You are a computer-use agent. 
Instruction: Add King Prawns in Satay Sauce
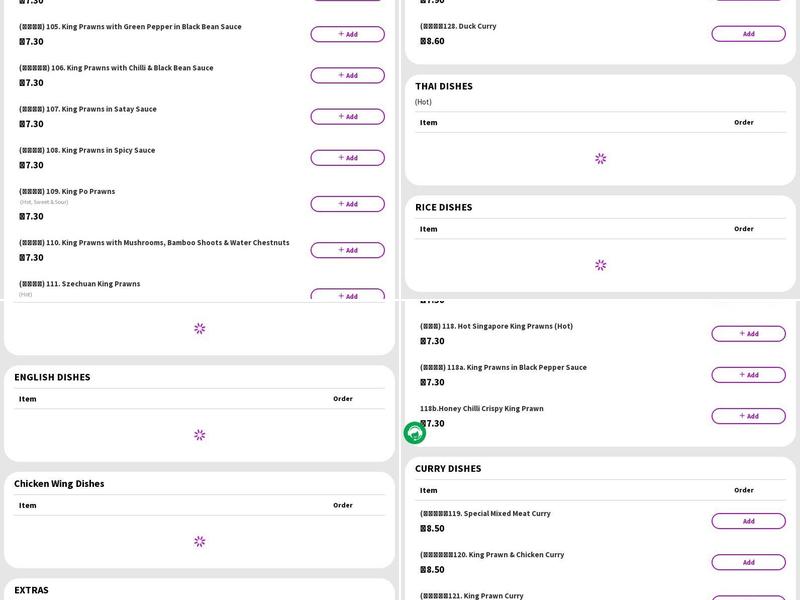(347, 116)
